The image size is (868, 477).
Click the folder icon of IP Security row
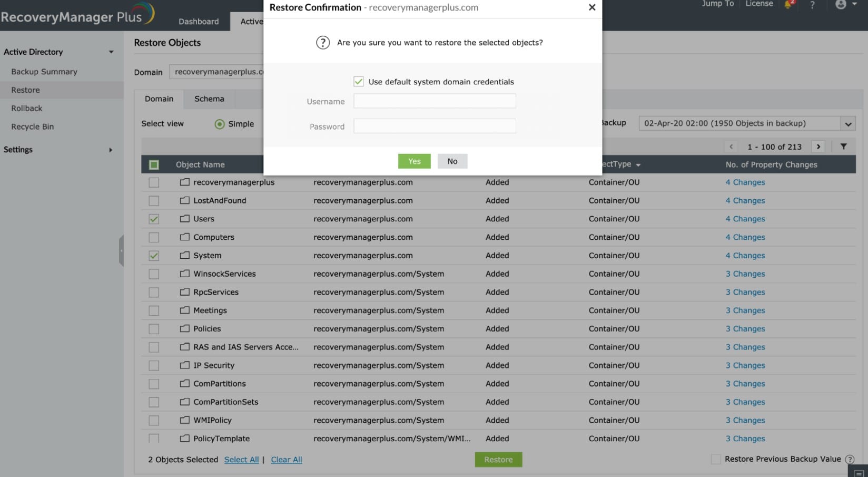pos(184,365)
